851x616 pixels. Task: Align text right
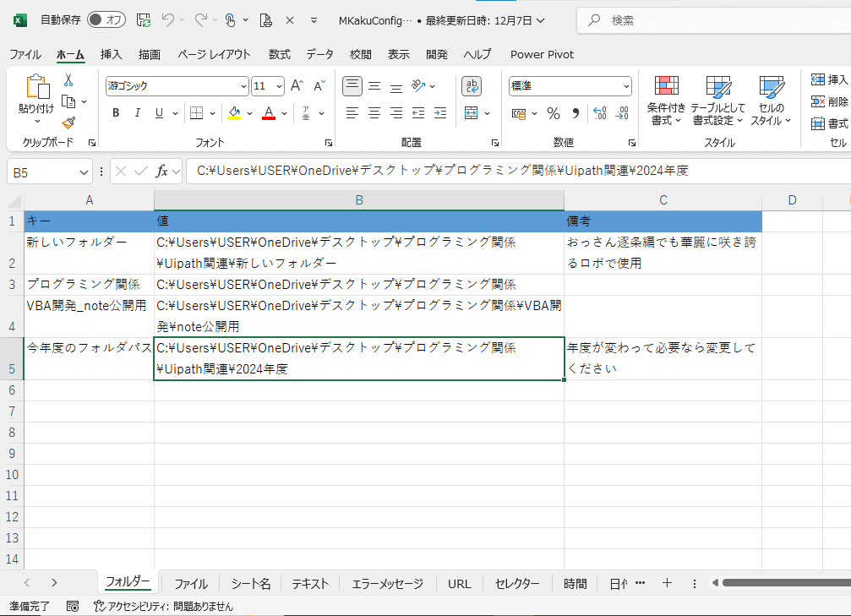(x=396, y=113)
